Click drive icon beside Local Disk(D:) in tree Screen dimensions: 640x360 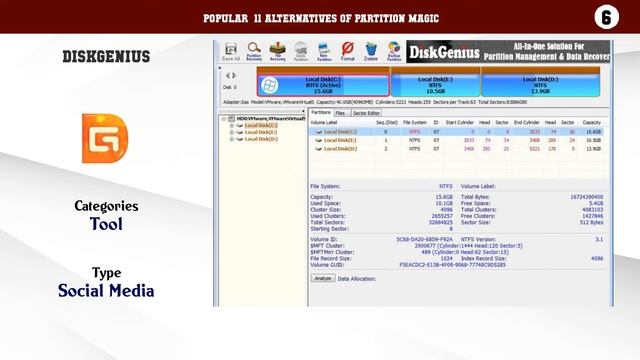click(240, 139)
